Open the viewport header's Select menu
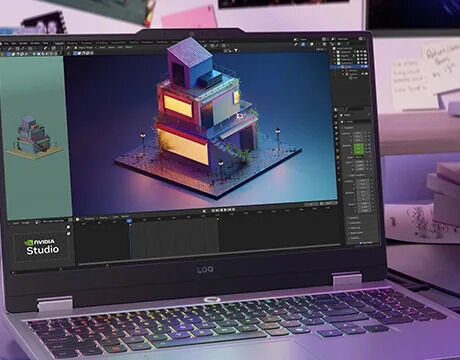460x360 pixels. [111, 47]
